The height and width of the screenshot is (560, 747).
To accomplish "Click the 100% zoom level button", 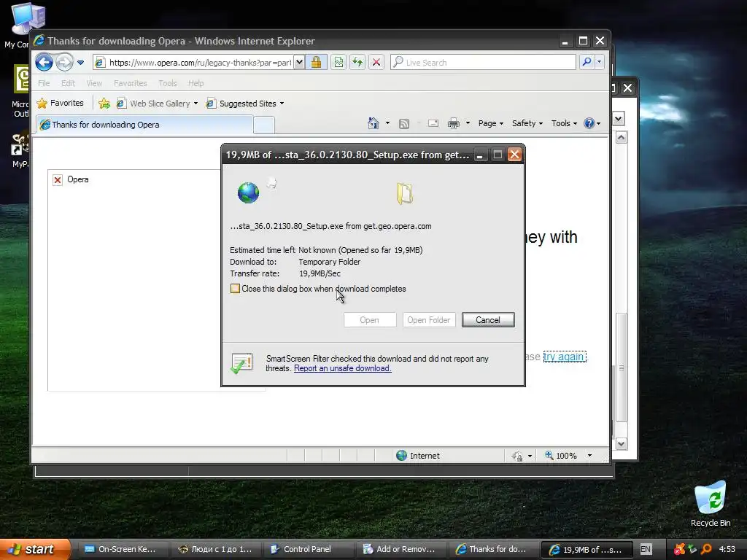I will (561, 456).
